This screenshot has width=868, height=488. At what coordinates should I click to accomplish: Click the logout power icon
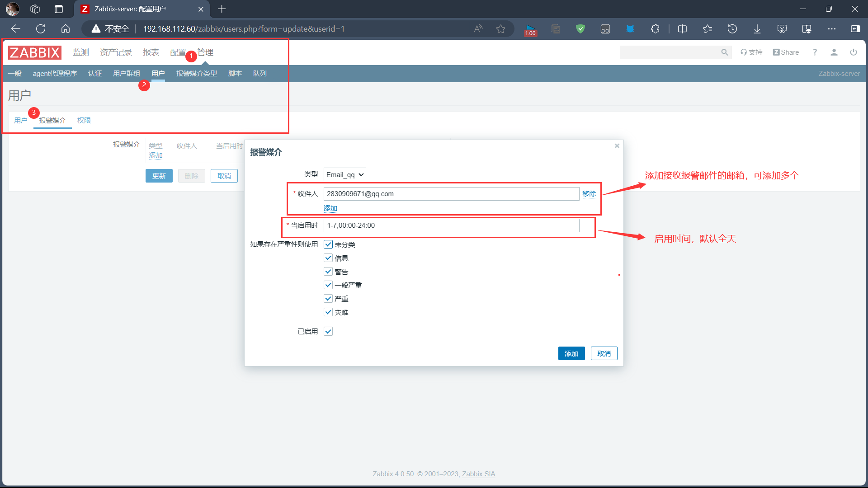pos(854,52)
